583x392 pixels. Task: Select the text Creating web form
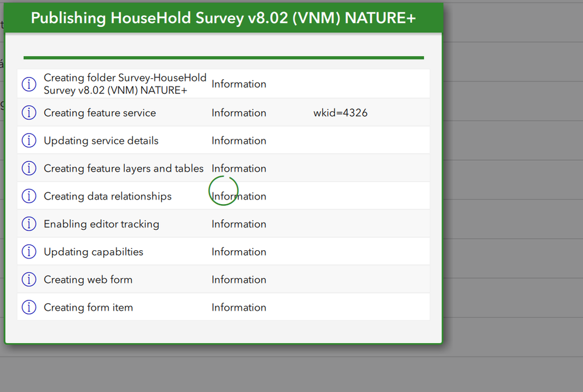coord(88,280)
